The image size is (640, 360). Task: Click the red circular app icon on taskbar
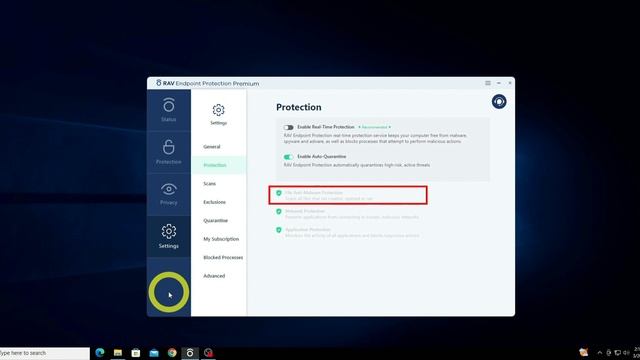pos(208,353)
